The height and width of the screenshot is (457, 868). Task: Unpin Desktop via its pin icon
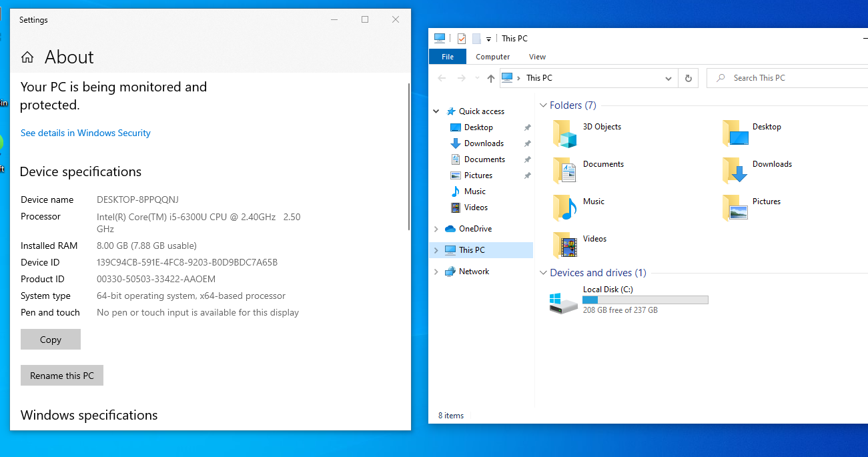tap(527, 127)
